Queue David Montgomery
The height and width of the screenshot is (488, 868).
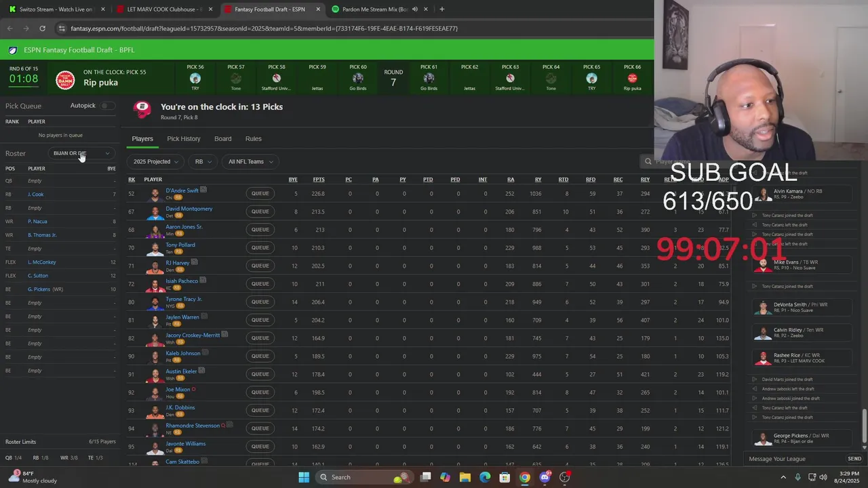point(260,211)
